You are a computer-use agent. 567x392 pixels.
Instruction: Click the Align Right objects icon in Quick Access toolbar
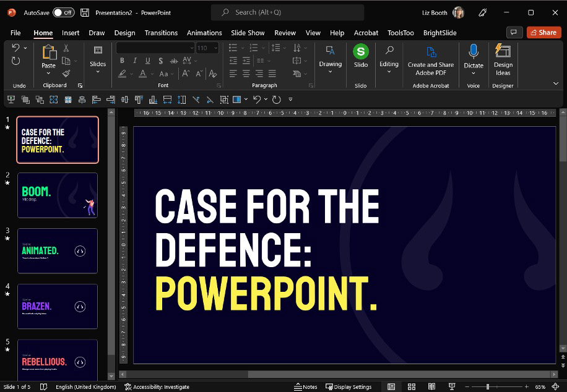pos(111,100)
